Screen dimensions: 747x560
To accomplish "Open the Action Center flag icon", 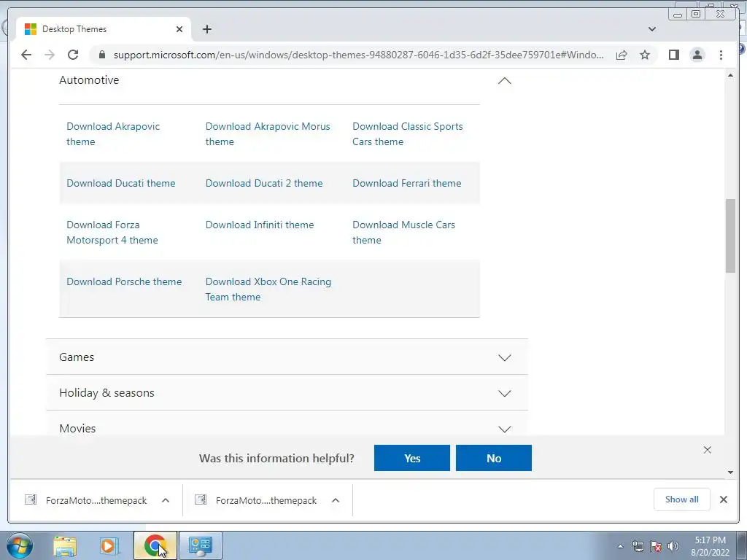I will tap(656, 546).
